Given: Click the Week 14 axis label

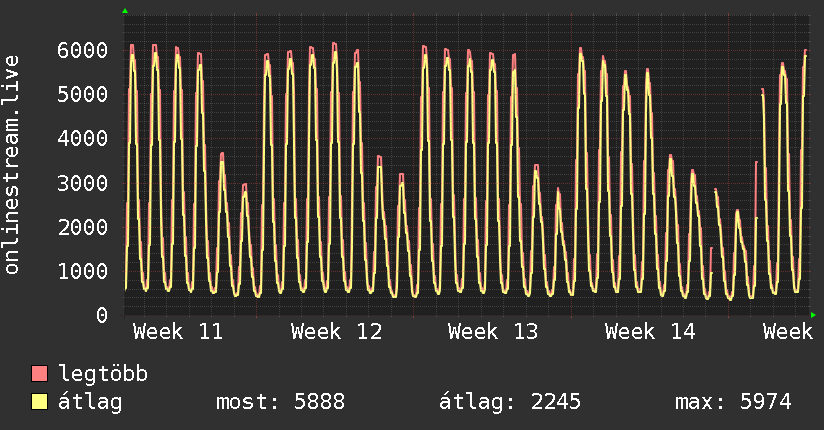Looking at the screenshot, I should (x=650, y=332).
